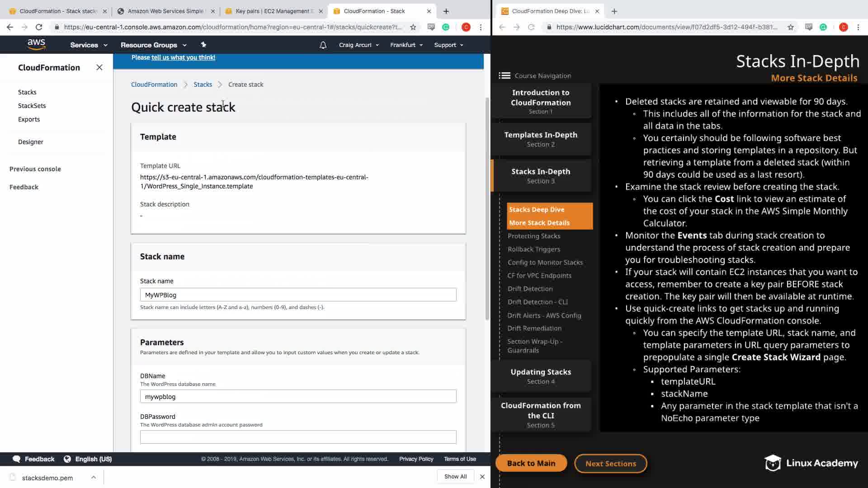868x488 pixels.
Task: Click the AWS logo home icon
Action: click(36, 44)
